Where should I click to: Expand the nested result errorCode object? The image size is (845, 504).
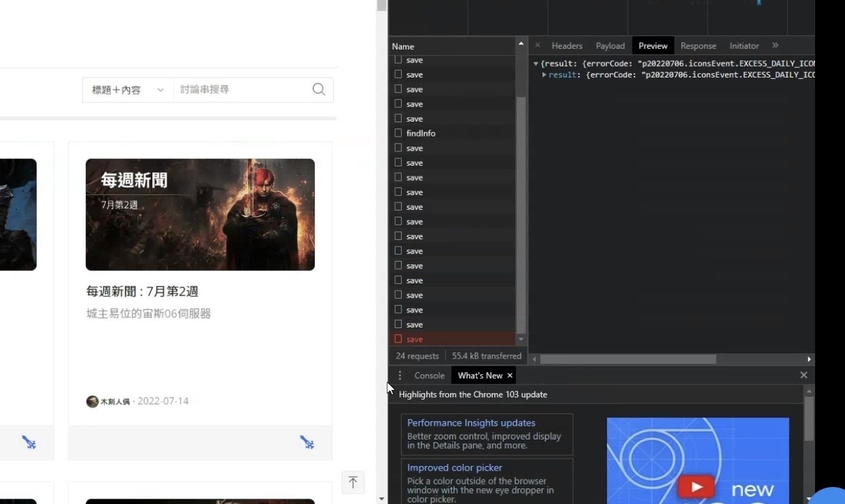click(544, 75)
